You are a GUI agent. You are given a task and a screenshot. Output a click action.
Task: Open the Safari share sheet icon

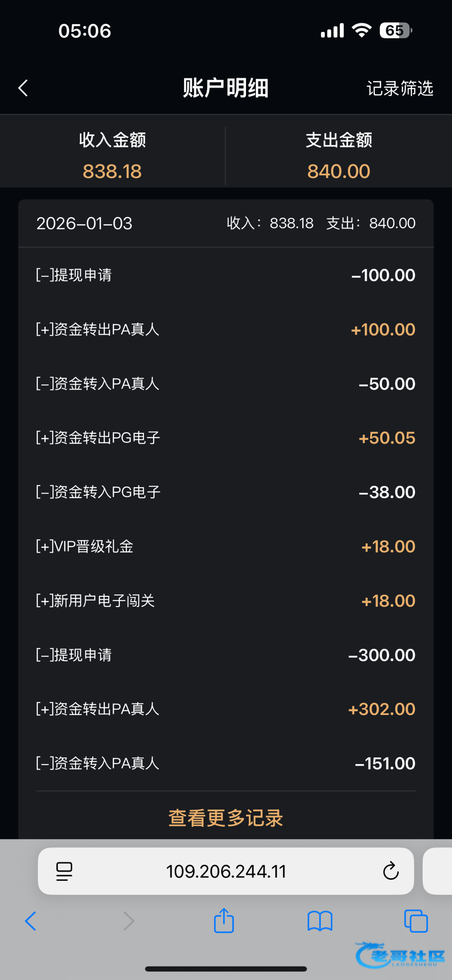224,921
